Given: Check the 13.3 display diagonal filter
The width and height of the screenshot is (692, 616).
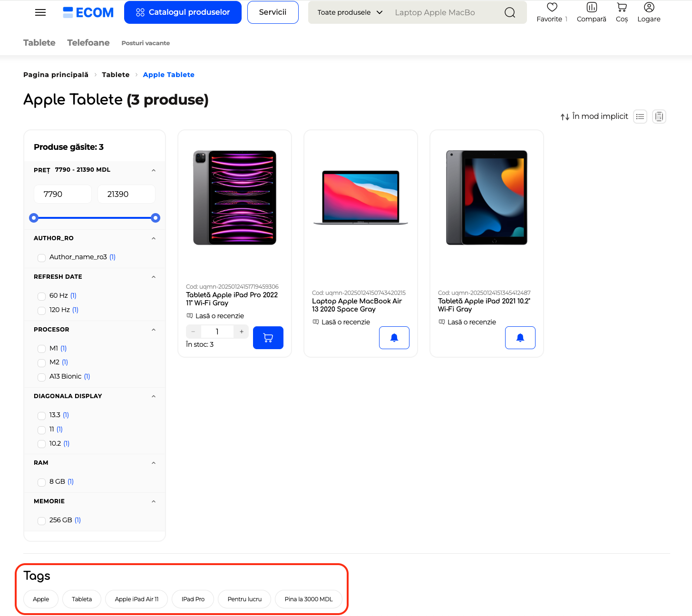Looking at the screenshot, I should (x=41, y=415).
